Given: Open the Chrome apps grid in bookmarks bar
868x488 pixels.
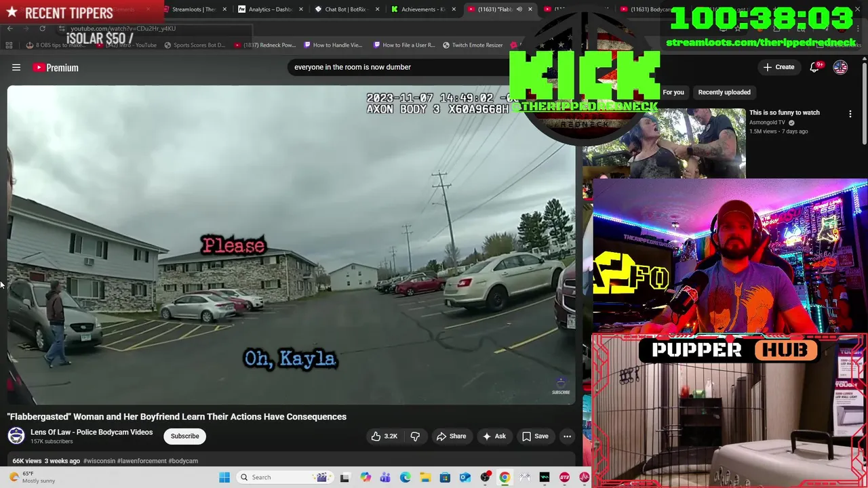Looking at the screenshot, I should click(x=9, y=45).
